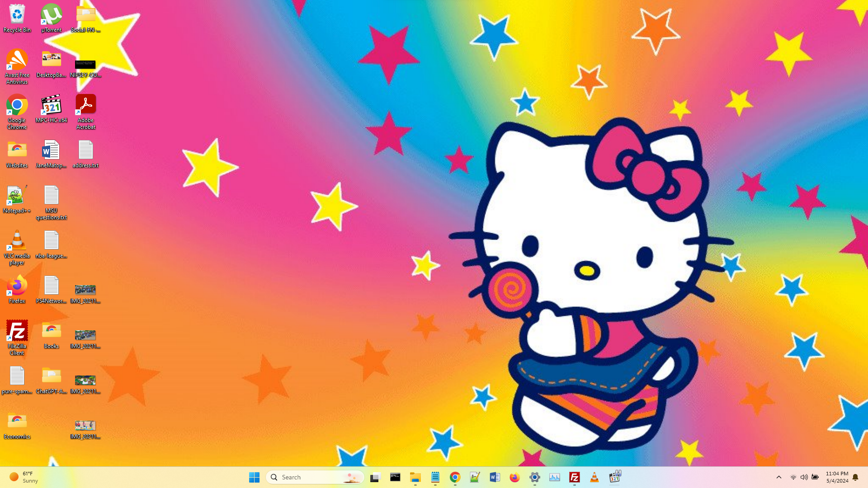Open the Terminal from the taskbar

pyautogui.click(x=395, y=477)
